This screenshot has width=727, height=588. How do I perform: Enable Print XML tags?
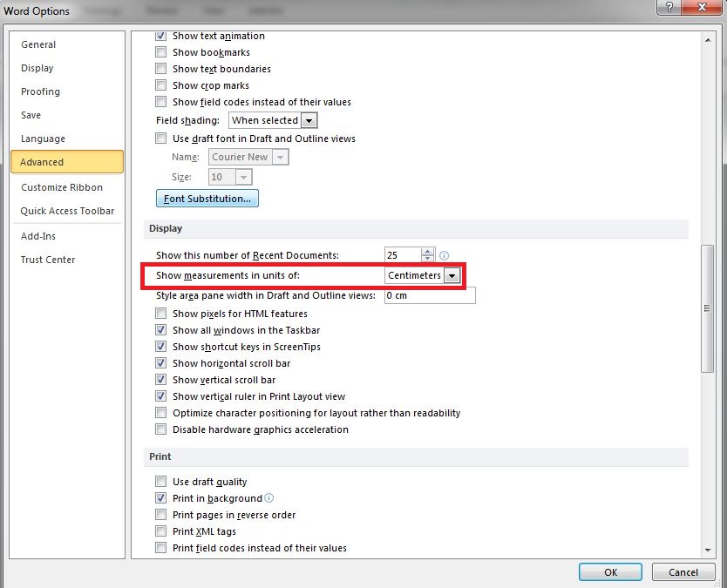[x=161, y=531]
